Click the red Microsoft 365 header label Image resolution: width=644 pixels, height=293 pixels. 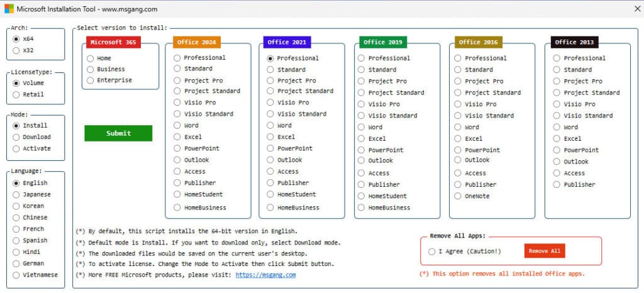point(114,42)
